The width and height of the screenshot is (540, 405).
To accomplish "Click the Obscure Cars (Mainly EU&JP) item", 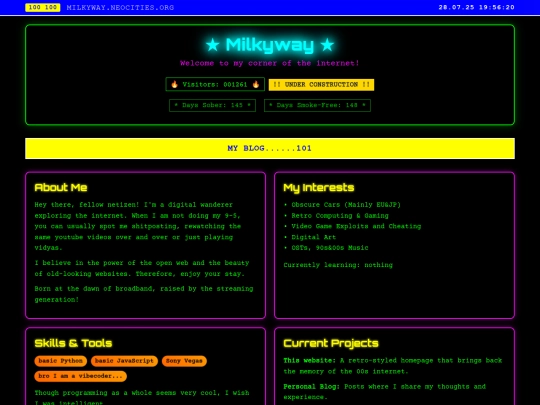I will (x=346, y=205).
